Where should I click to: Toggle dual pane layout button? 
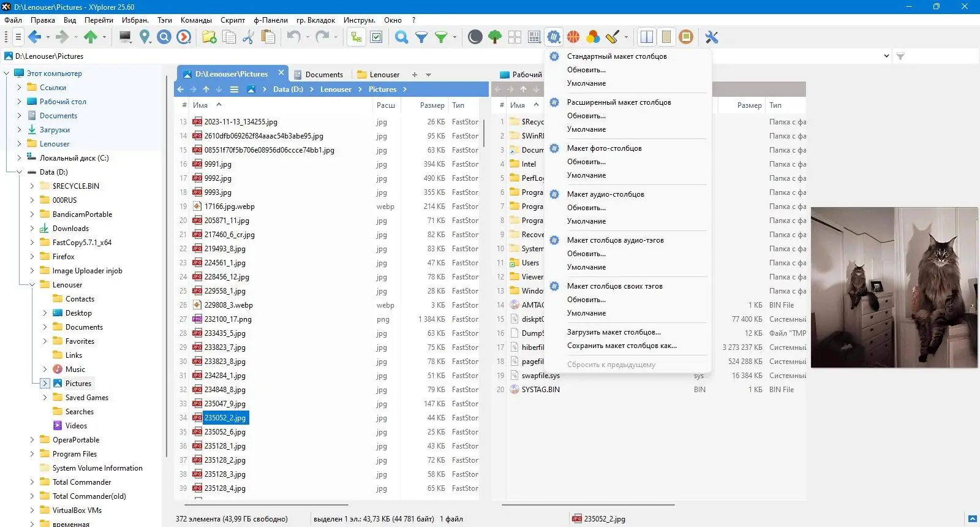click(x=647, y=37)
